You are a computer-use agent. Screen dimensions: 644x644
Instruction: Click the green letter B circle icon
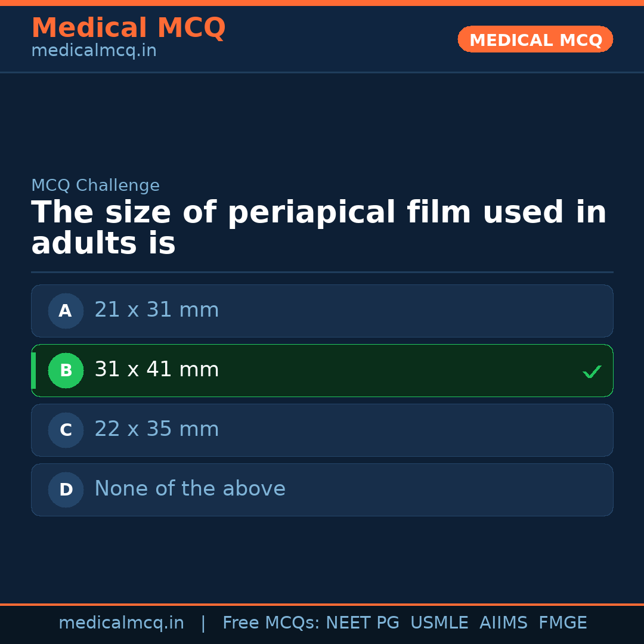[x=66, y=370]
